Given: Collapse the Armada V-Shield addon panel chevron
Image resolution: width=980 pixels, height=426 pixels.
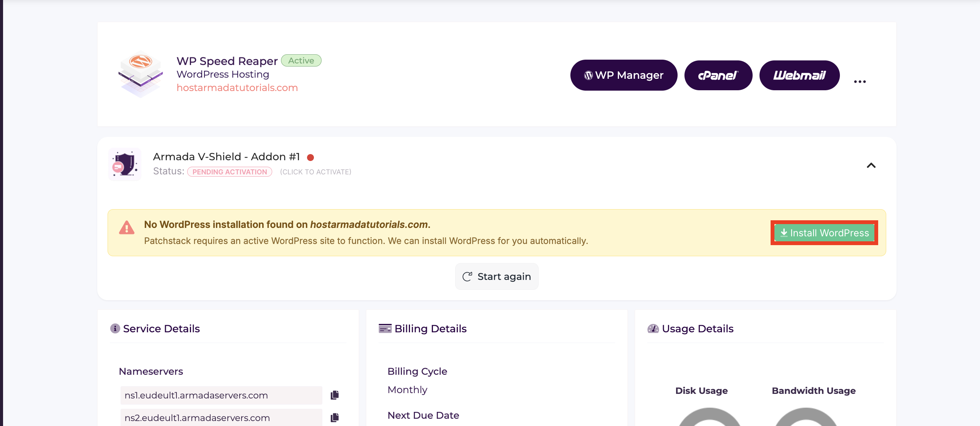Looking at the screenshot, I should 871,165.
